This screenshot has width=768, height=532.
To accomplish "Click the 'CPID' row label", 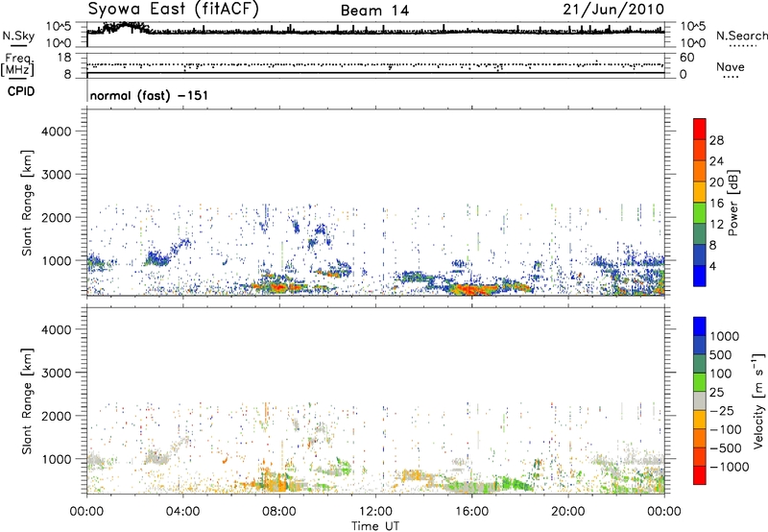I will [21, 91].
